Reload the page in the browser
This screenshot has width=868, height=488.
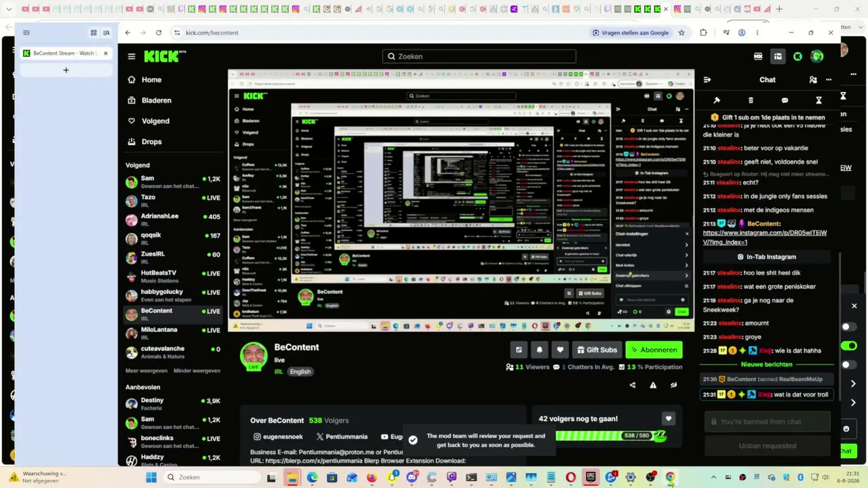[x=159, y=33]
